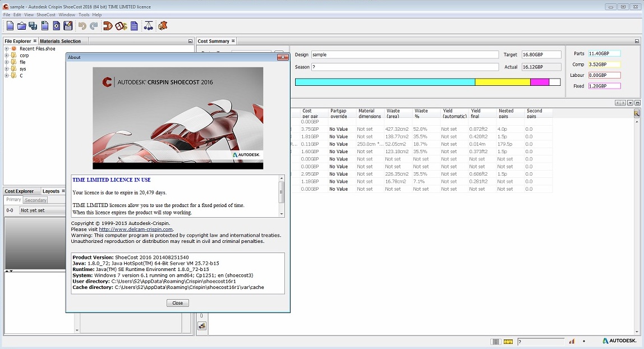
Task: Minimize the Cost Summary panel
Action: click(637, 41)
